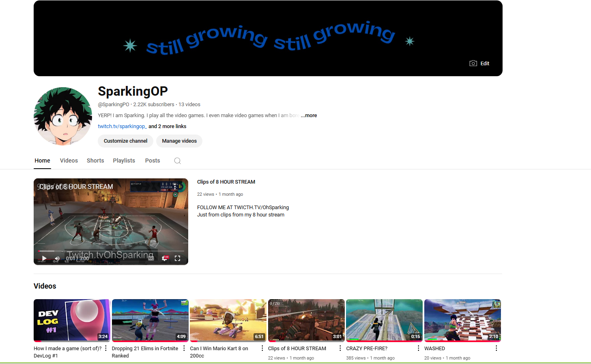Play the featured video with play button
591x364 pixels.
point(44,258)
